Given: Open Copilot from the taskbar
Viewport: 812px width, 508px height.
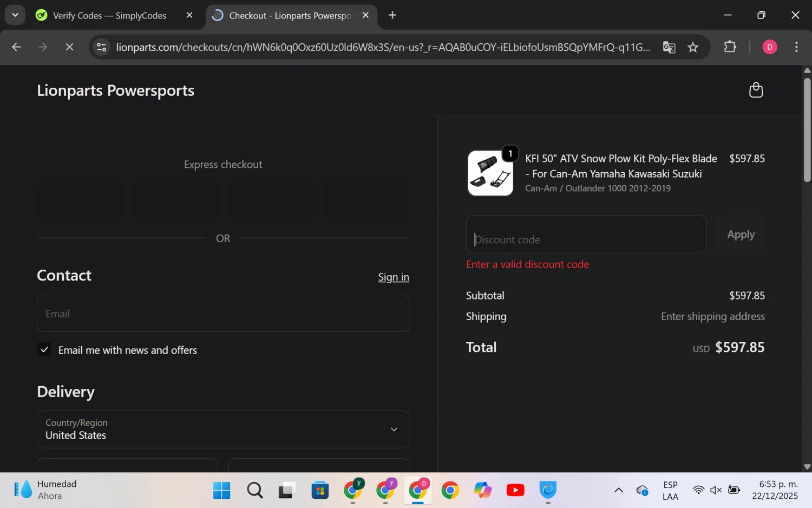Looking at the screenshot, I should click(x=482, y=490).
